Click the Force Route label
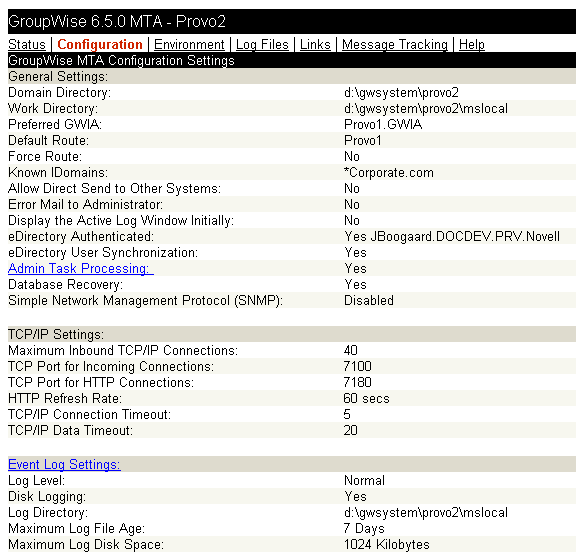The height and width of the screenshot is (560, 576). tap(45, 157)
